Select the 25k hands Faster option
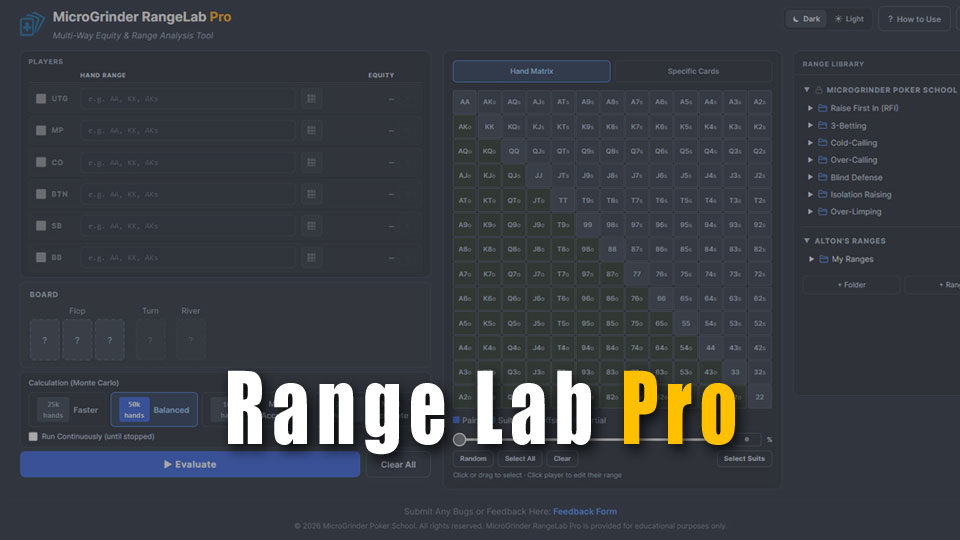This screenshot has height=540, width=960. [x=67, y=410]
